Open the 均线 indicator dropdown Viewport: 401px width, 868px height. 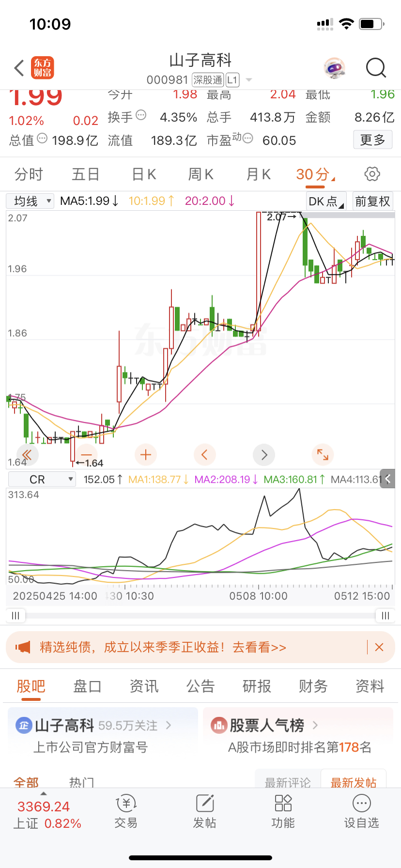click(30, 201)
